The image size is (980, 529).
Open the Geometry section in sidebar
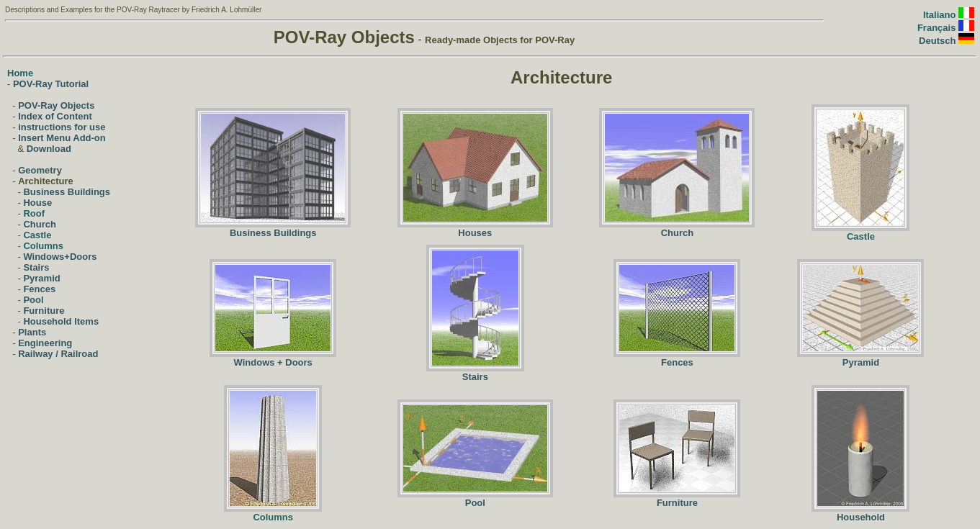click(40, 171)
